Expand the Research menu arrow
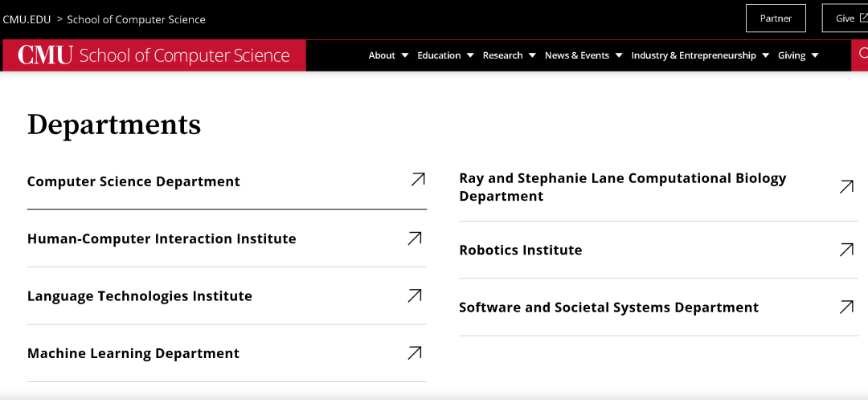The height and width of the screenshot is (403, 868). point(532,55)
